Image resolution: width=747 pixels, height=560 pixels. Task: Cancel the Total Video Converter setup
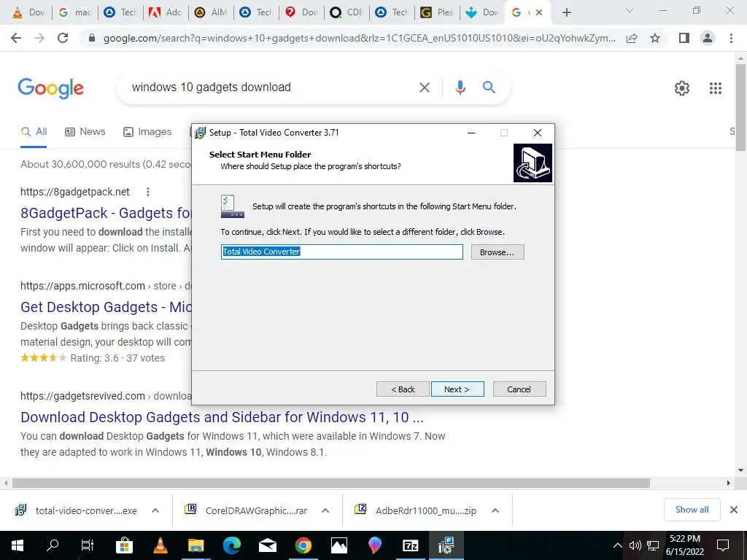(x=519, y=389)
